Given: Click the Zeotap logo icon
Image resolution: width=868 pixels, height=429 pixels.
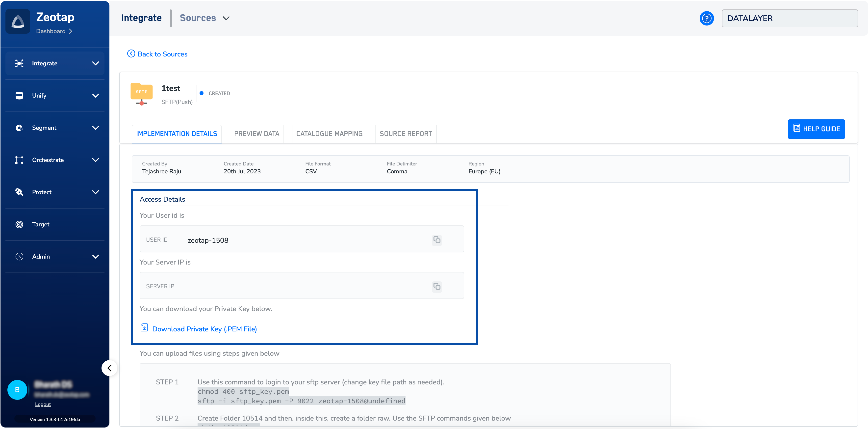Looking at the screenshot, I should [x=18, y=22].
